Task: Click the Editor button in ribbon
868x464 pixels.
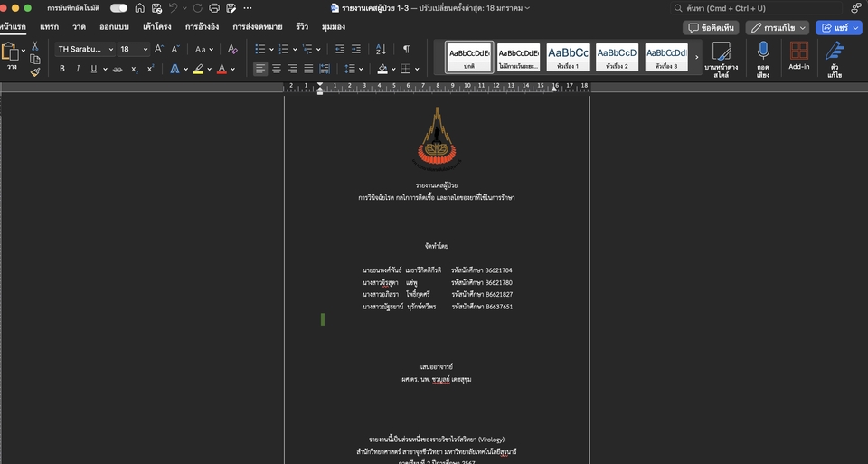Action: point(835,60)
